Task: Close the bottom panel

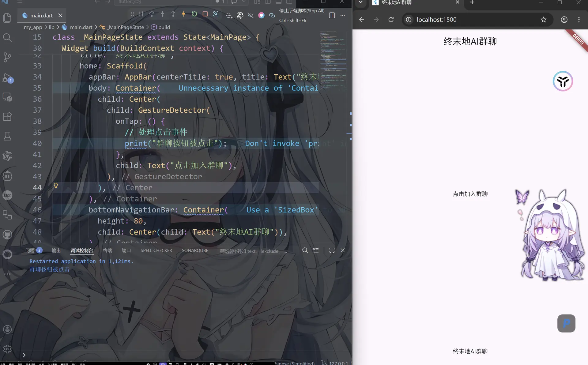Action: [343, 250]
